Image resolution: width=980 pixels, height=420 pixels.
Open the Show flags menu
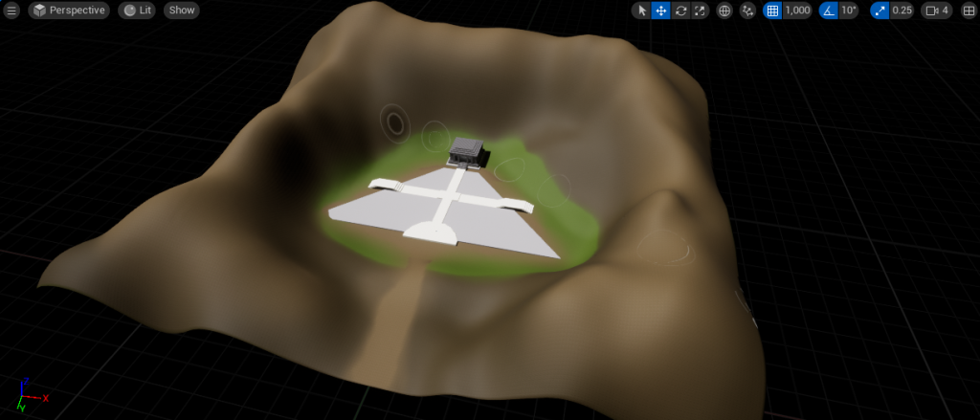click(x=182, y=11)
